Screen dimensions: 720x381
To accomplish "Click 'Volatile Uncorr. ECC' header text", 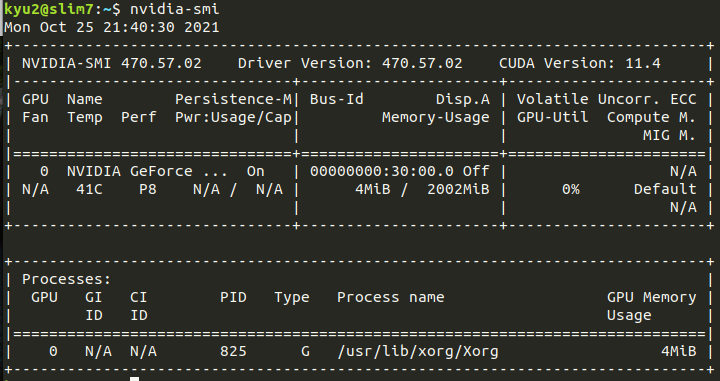I will coord(607,99).
